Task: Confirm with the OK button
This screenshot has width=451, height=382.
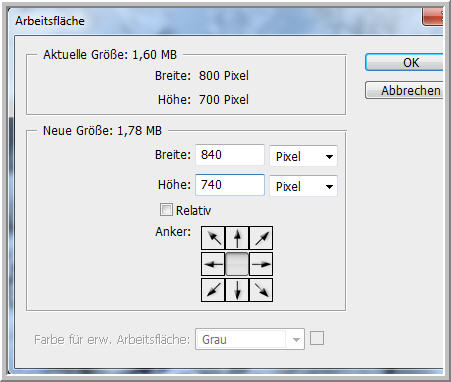Action: point(404,62)
